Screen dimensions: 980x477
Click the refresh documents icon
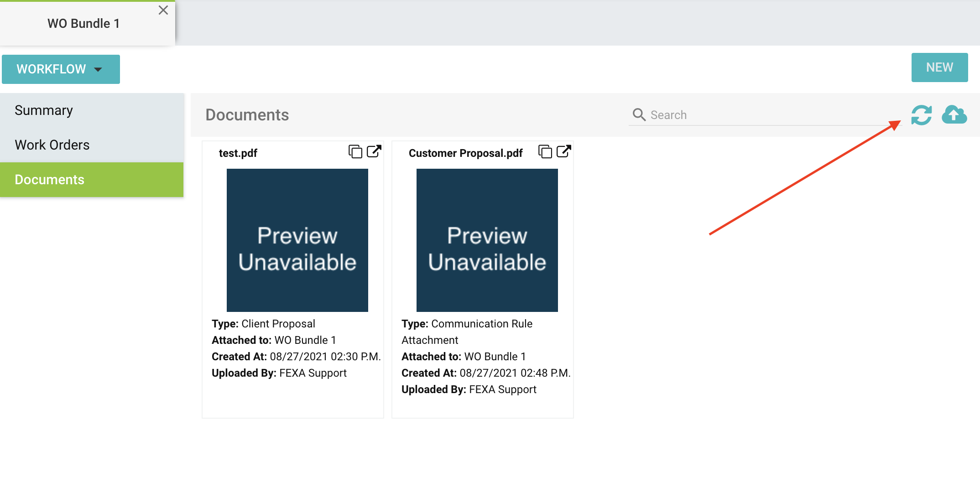[921, 115]
